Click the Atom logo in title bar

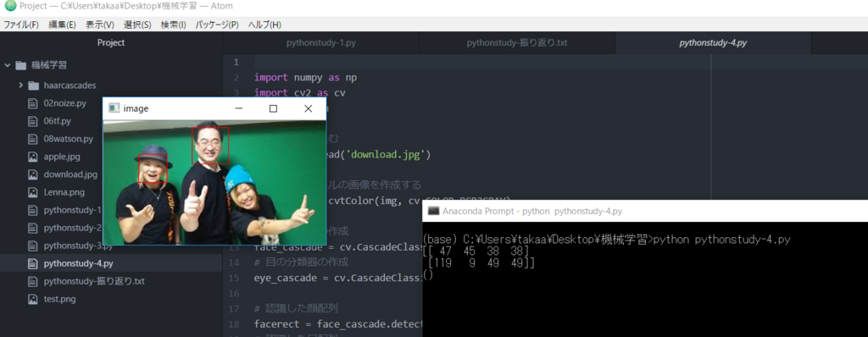click(10, 7)
